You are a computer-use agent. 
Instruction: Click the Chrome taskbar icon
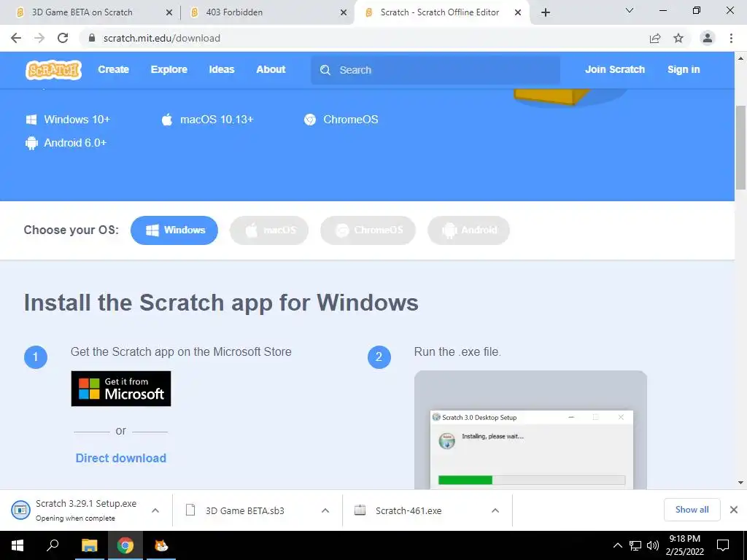[x=125, y=545]
